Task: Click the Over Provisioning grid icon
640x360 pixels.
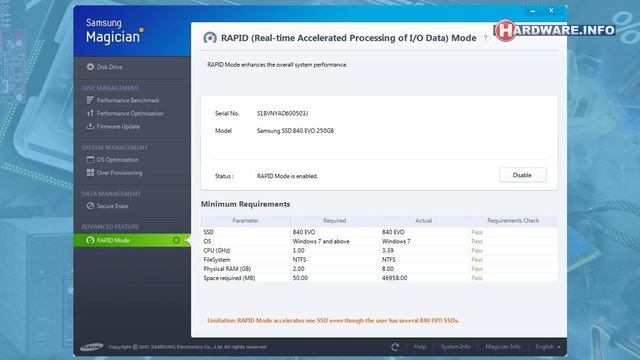Action: click(90, 173)
